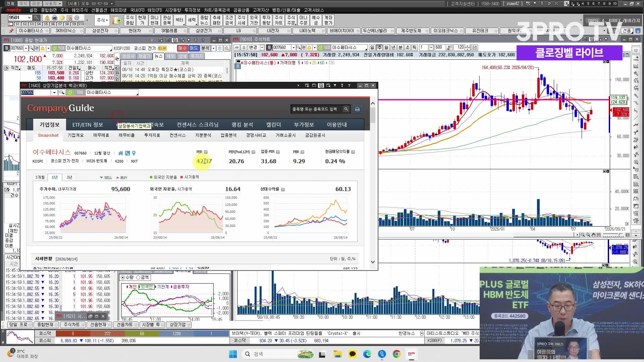644x362 pixels.
Task: Toggle monthly 월 period button in chart
Action: 386,48
